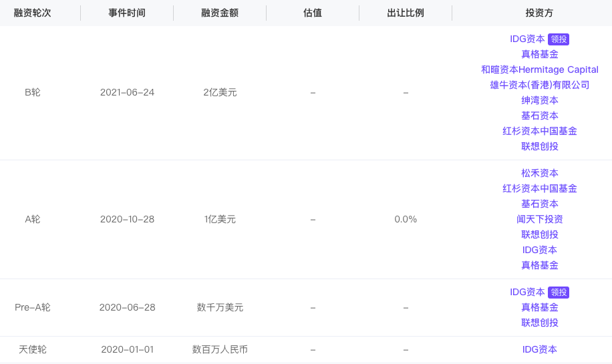Open 和暄资本Hermitage Capital investor link

540,69
